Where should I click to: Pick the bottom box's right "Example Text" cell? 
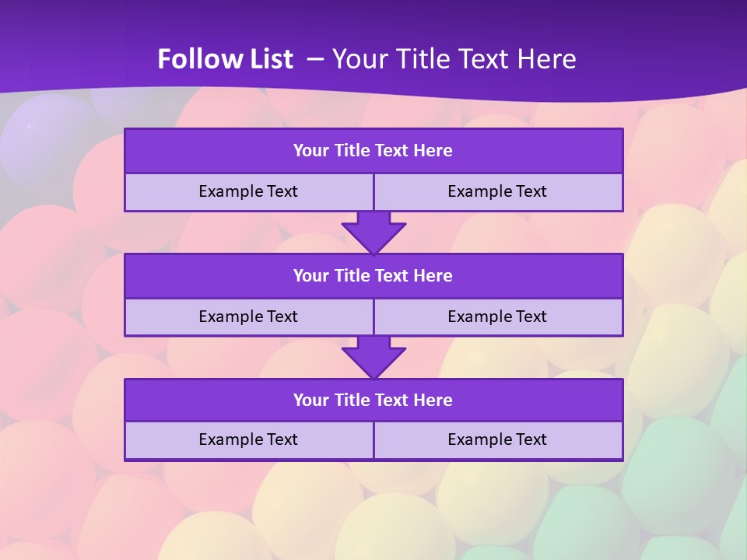coord(497,440)
